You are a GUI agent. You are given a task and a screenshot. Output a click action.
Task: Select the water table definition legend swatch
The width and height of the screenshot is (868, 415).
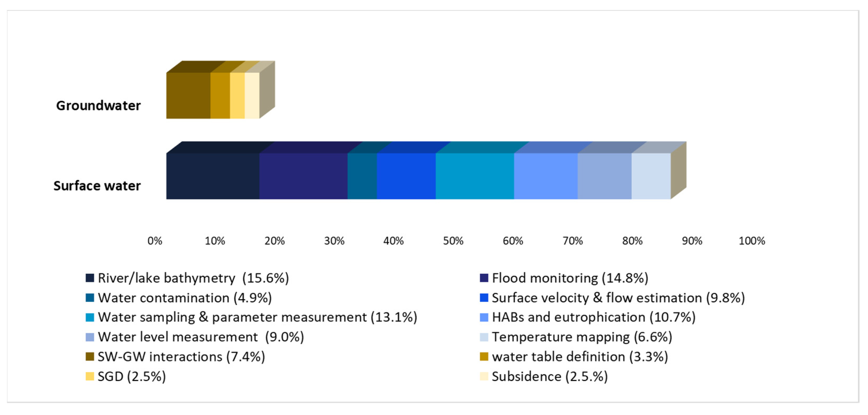(x=484, y=357)
